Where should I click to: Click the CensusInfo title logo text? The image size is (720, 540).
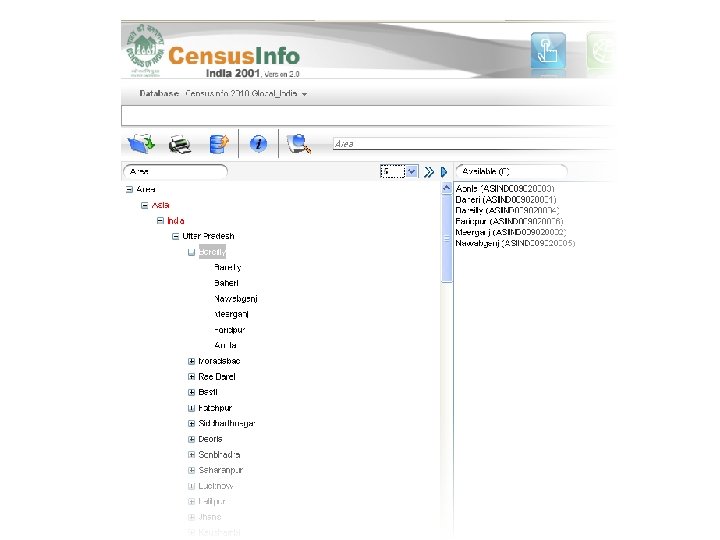(x=234, y=56)
